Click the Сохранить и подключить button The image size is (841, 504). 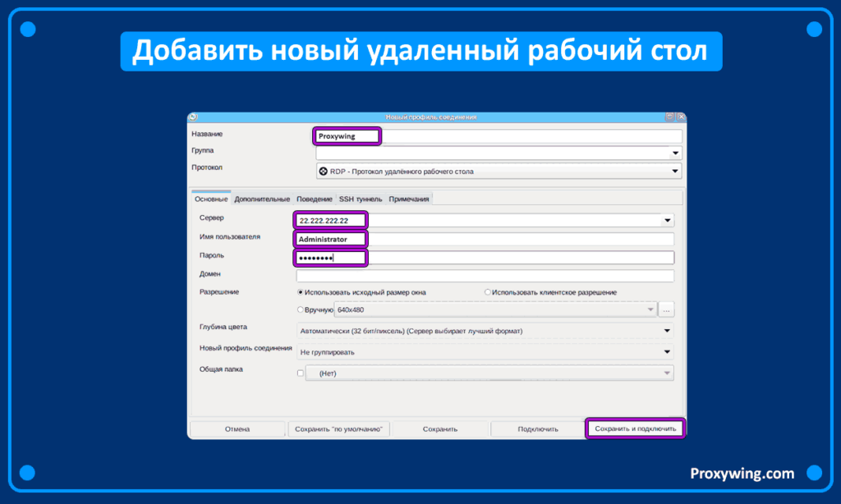point(635,429)
